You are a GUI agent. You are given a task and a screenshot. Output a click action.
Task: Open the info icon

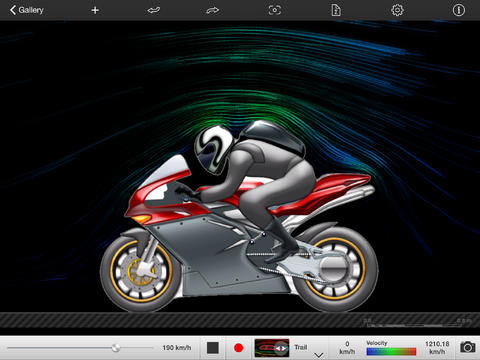click(459, 10)
